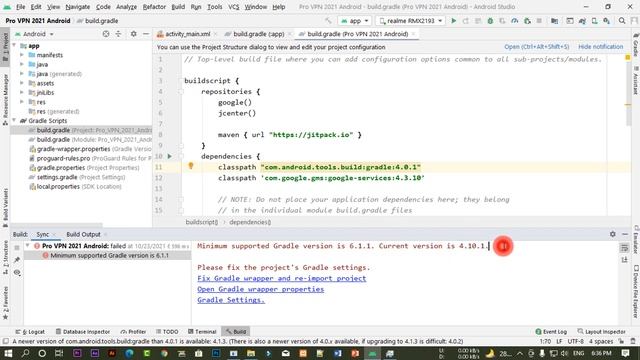Screen dimensions: 640x360
Task: Click the locate/select opened file icon in Project panel
Action: [106, 34]
